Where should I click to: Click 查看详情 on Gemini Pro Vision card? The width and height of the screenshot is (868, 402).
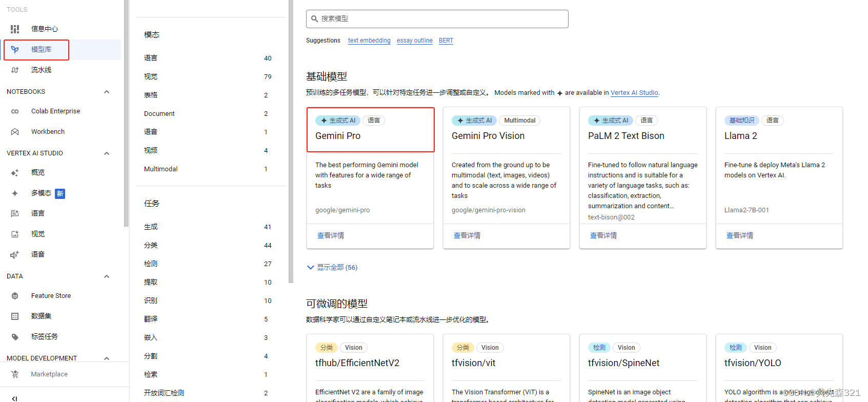click(467, 235)
